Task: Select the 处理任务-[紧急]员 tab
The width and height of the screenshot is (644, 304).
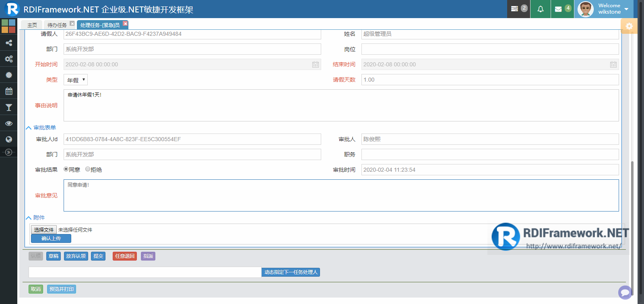Action: tap(100, 25)
